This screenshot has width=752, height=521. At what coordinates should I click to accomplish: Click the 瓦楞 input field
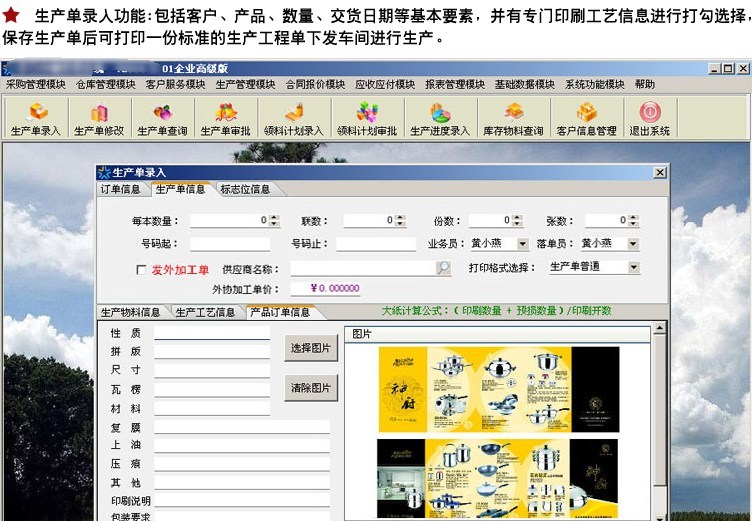click(212, 389)
